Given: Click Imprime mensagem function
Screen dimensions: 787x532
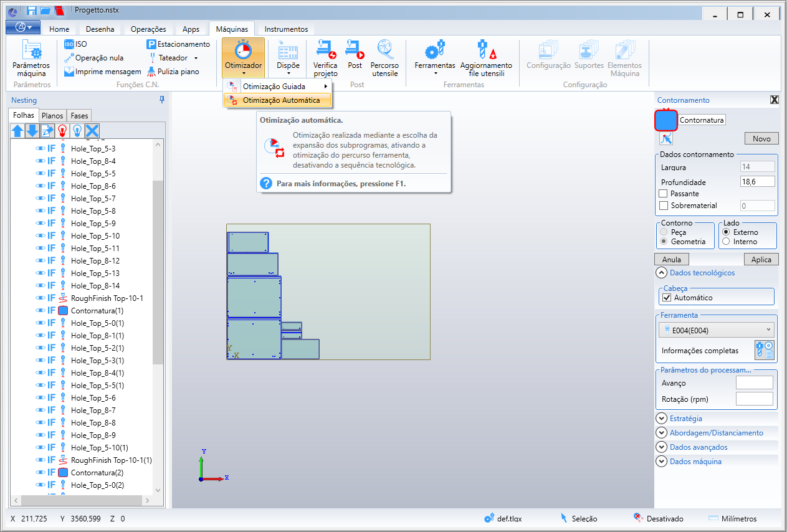Looking at the screenshot, I should click(103, 72).
